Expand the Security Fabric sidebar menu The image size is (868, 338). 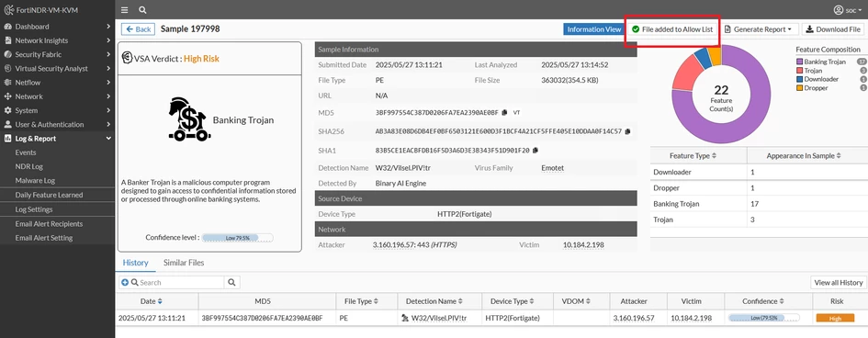[57, 54]
